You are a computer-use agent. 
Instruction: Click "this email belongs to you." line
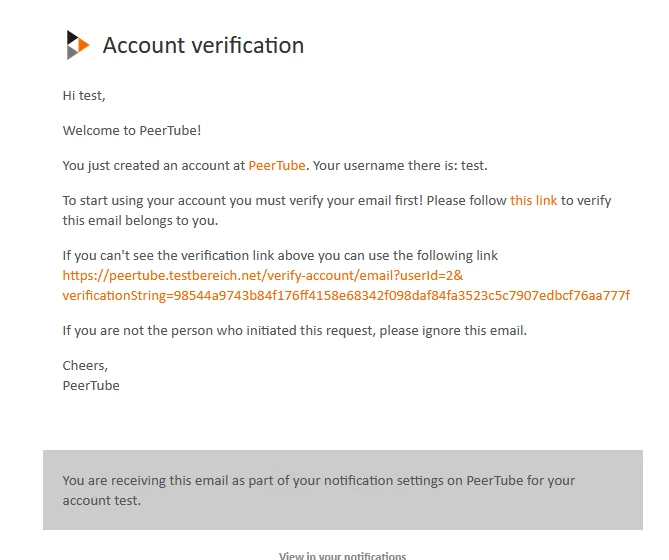pos(140,220)
